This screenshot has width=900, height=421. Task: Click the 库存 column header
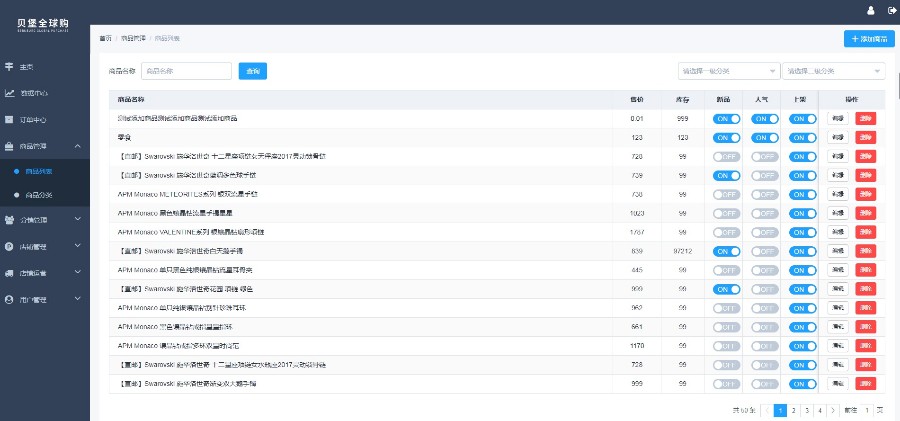tap(682, 100)
